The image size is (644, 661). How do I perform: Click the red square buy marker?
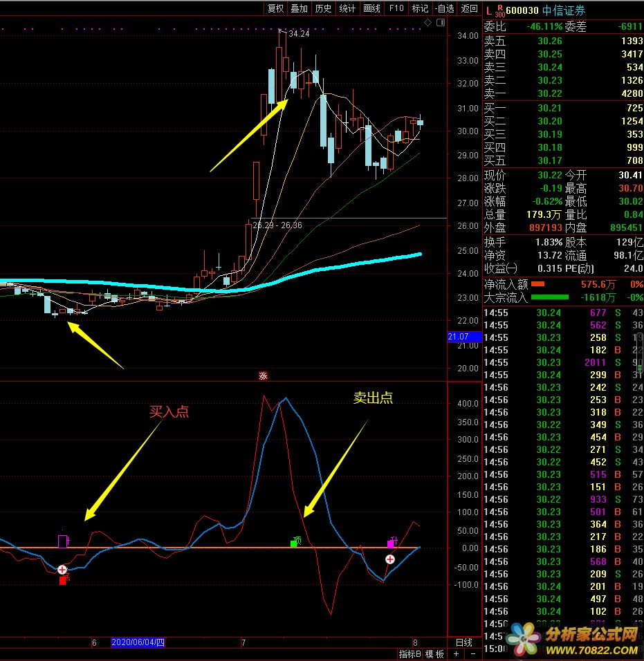(63, 581)
